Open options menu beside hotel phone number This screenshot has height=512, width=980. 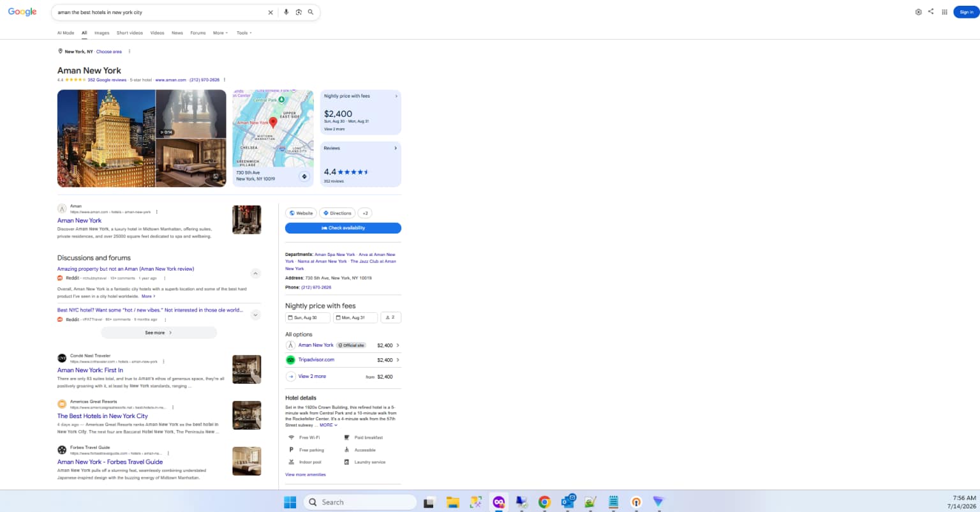(225, 80)
